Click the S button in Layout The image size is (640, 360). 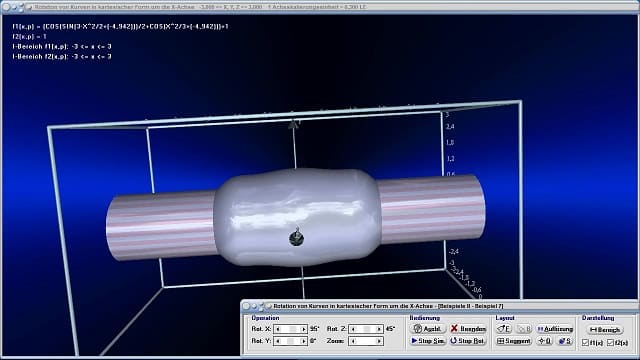click(565, 341)
